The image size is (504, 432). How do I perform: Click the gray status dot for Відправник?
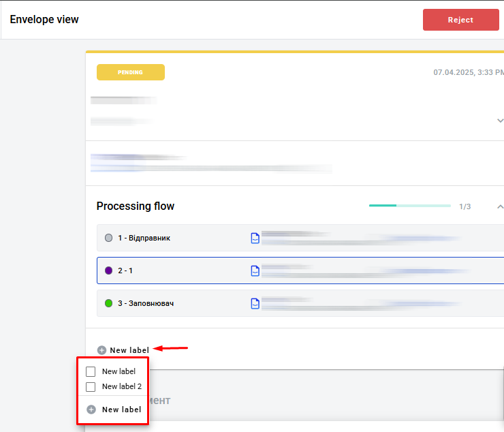[x=108, y=238]
